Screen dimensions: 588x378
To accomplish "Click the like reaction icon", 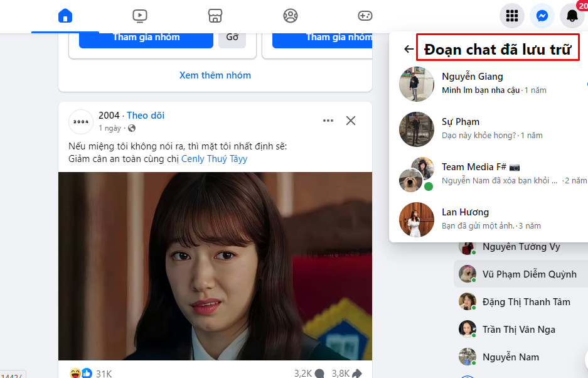I will point(87,373).
